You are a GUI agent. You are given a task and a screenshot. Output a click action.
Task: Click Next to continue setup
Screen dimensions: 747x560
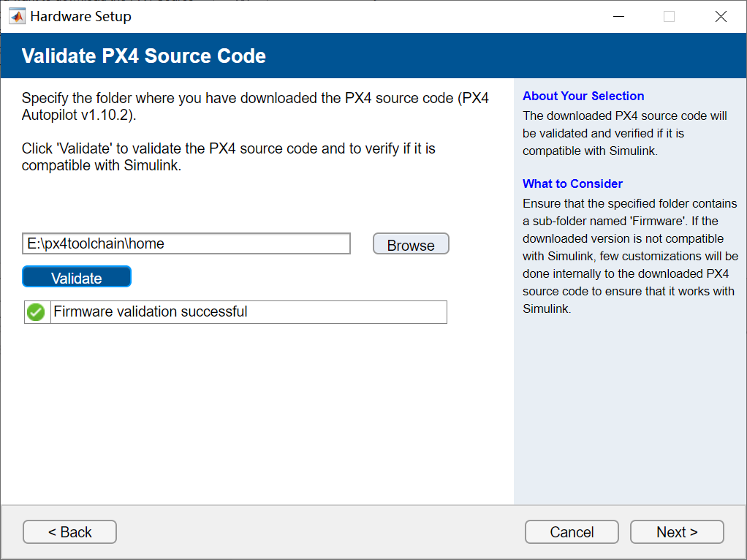(676, 531)
